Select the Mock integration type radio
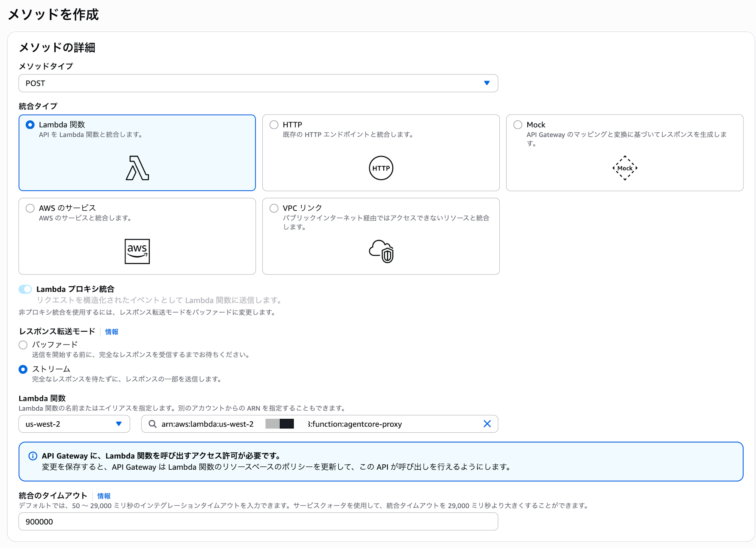 click(518, 125)
